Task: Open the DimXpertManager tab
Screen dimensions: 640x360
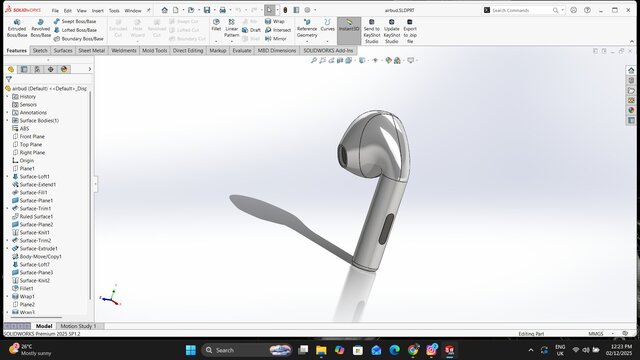Action: tap(51, 69)
